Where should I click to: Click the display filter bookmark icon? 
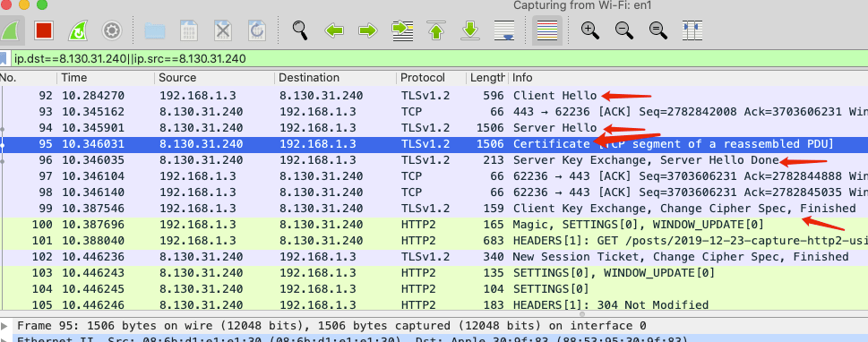coord(4,59)
